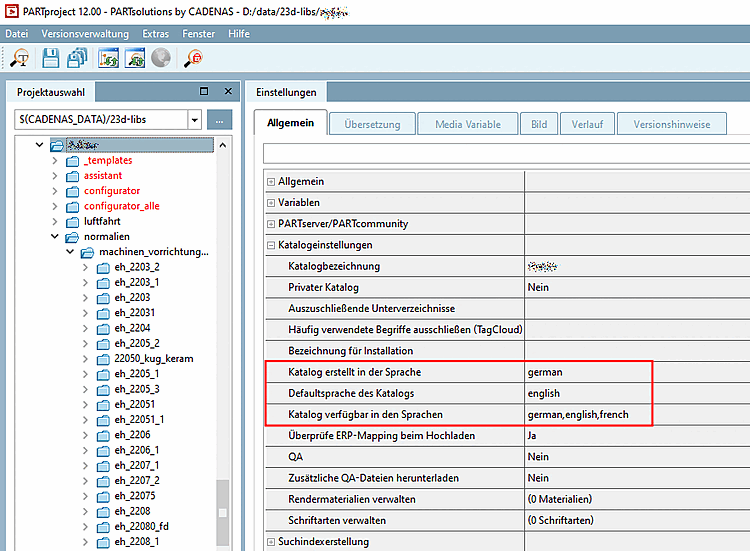The width and height of the screenshot is (750, 551).
Task: Select the configurator_alle folder in tree
Action: coord(121,206)
